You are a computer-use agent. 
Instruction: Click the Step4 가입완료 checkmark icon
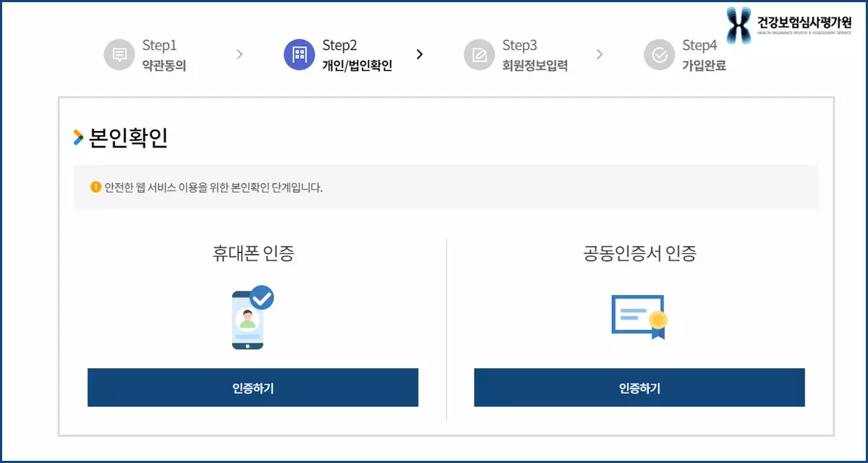click(x=658, y=54)
